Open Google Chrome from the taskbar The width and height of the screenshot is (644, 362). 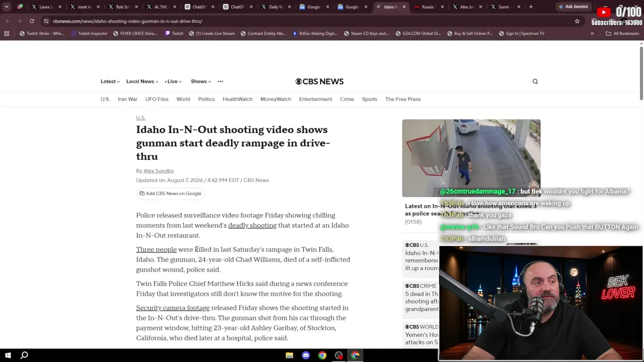point(323,355)
